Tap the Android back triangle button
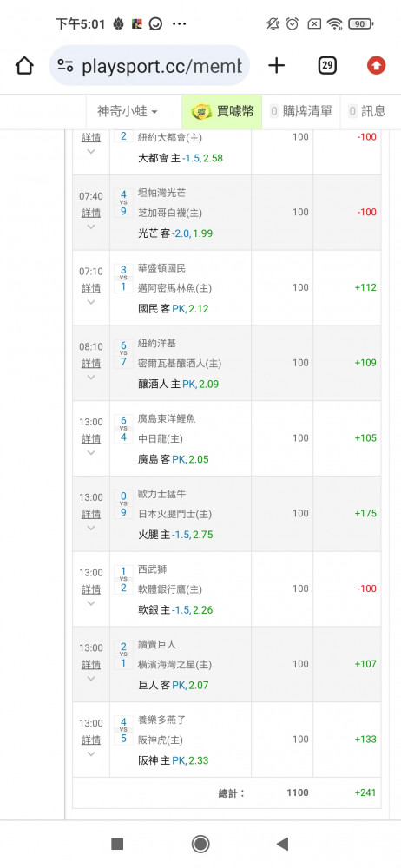 point(282,844)
